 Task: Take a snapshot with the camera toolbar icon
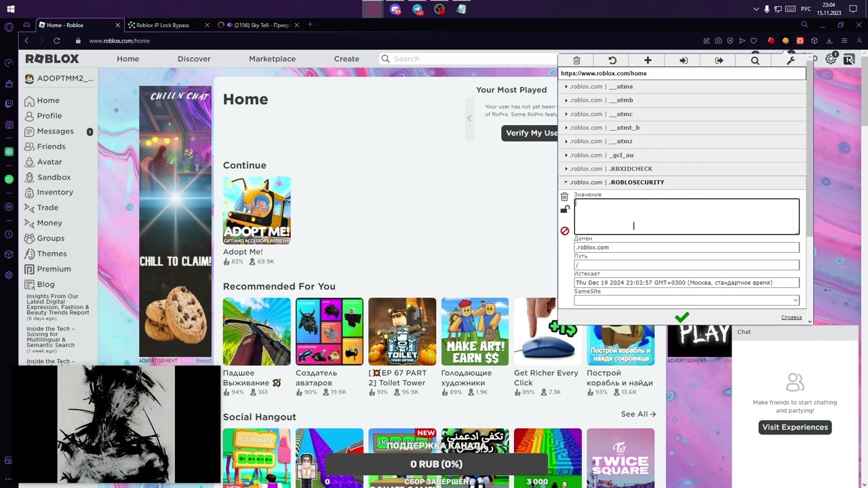point(718,41)
